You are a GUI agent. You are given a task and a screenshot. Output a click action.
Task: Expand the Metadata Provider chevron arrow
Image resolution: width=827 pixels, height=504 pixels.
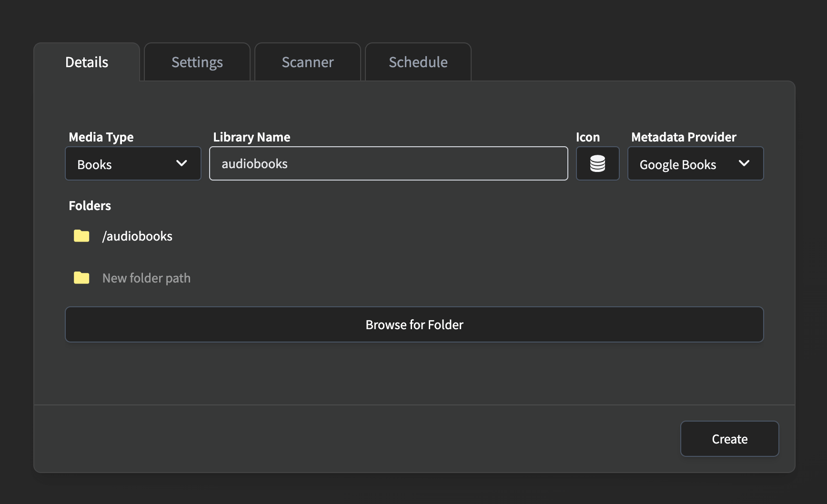coord(744,163)
